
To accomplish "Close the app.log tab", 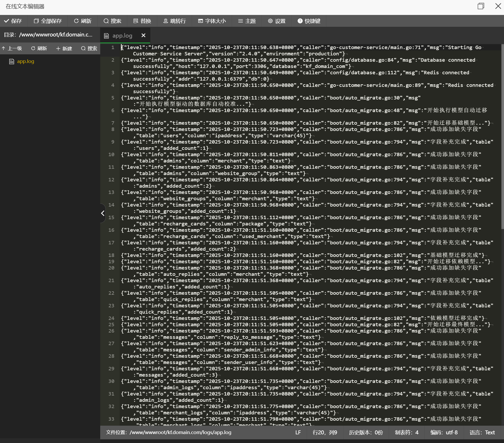I will (x=144, y=35).
